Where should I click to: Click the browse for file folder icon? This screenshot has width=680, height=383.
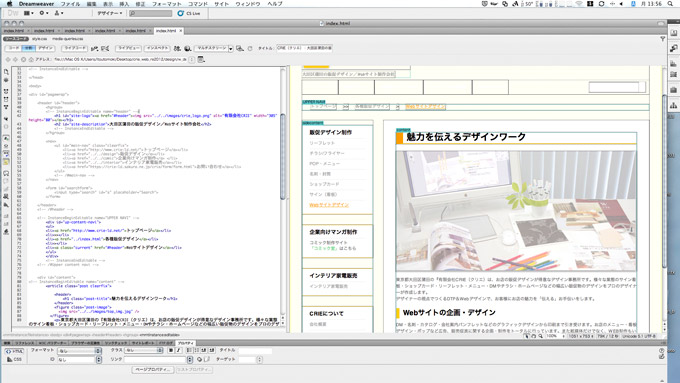click(207, 360)
